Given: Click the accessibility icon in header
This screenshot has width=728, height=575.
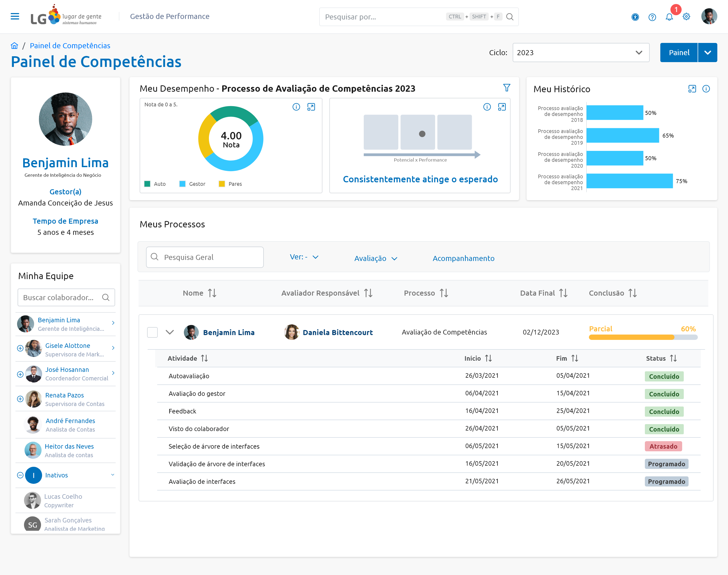Looking at the screenshot, I should 635,17.
